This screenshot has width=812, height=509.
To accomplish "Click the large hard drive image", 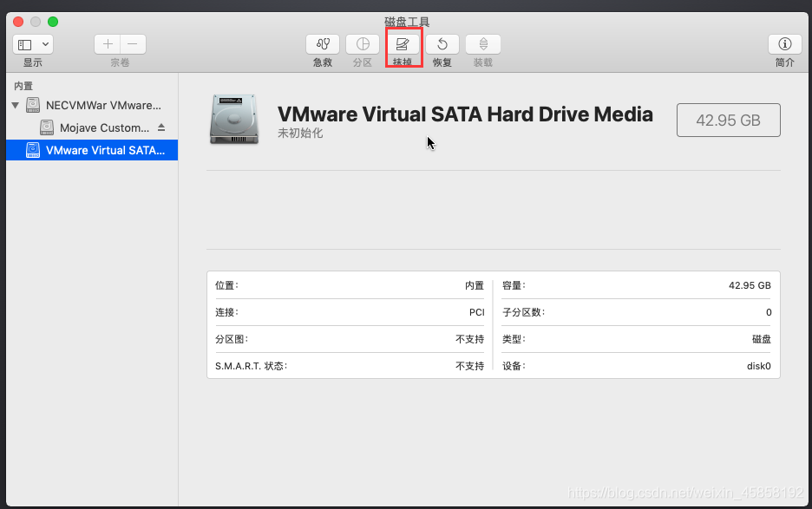I will [x=234, y=119].
